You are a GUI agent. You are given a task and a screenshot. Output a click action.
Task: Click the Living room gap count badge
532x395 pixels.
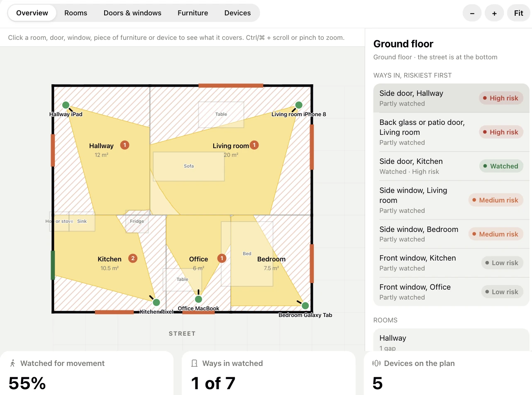pyautogui.click(x=254, y=145)
